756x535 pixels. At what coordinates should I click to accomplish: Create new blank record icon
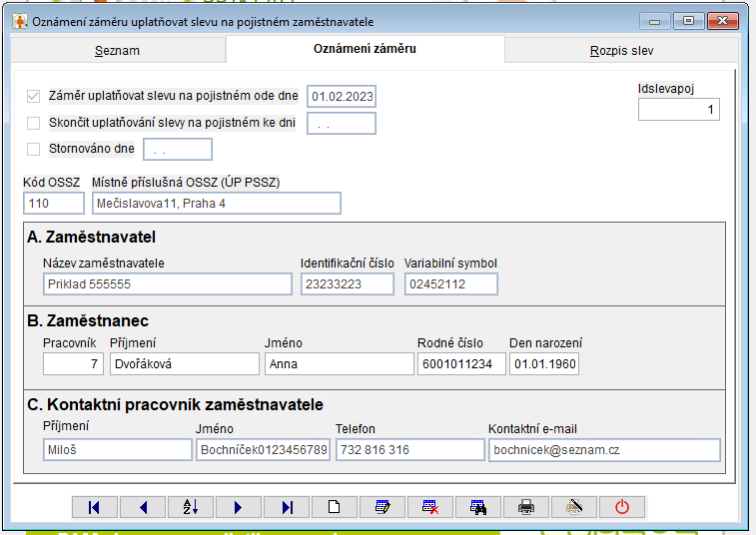(x=335, y=507)
